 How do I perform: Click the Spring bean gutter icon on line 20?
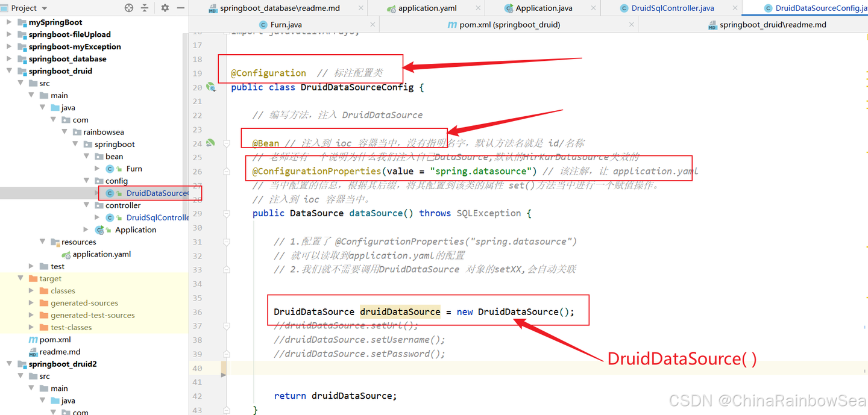[x=211, y=87]
